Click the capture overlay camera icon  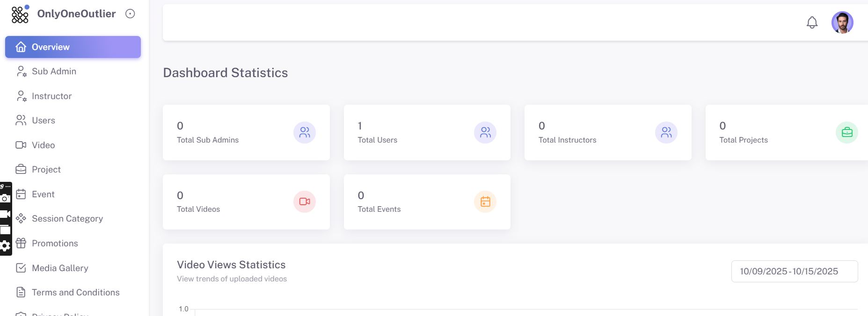[x=5, y=198]
